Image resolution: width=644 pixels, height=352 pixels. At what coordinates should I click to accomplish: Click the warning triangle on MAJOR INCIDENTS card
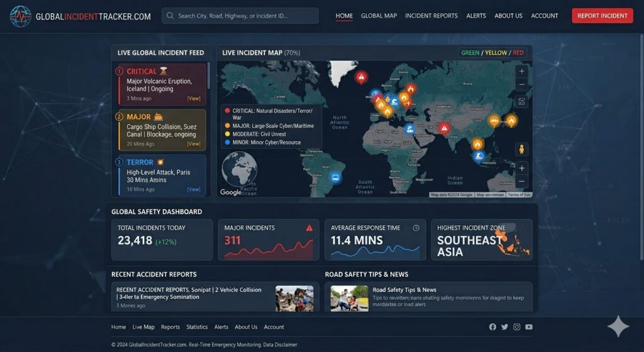309,228
